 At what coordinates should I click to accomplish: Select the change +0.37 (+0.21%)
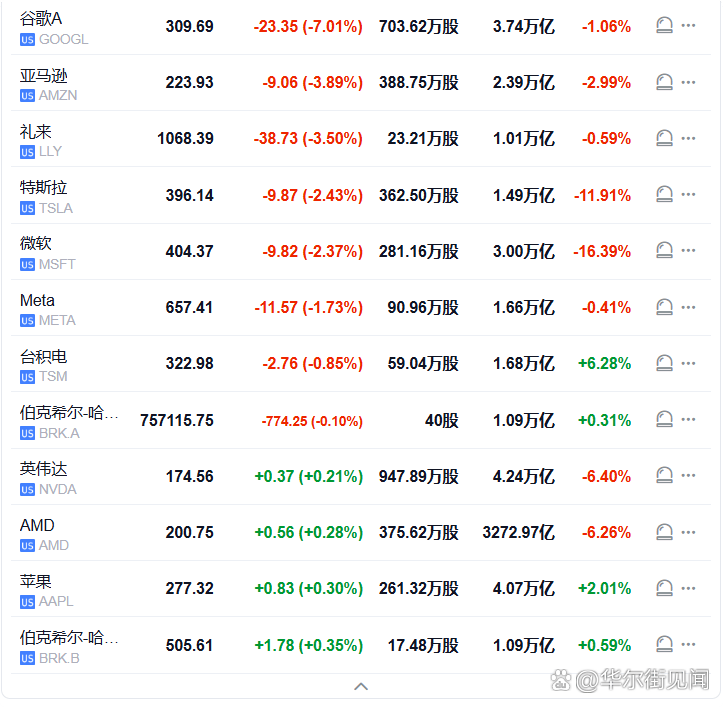point(308,476)
